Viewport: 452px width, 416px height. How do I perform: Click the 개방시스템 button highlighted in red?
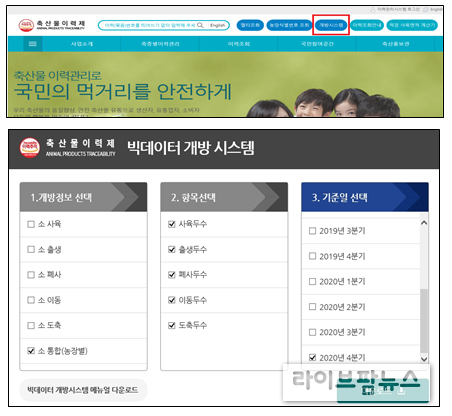pyautogui.click(x=331, y=25)
